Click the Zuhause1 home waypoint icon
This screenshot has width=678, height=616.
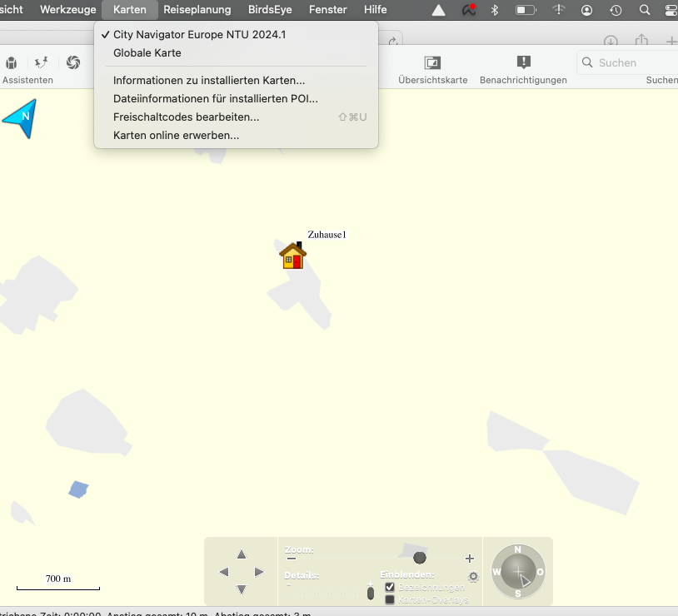292,255
